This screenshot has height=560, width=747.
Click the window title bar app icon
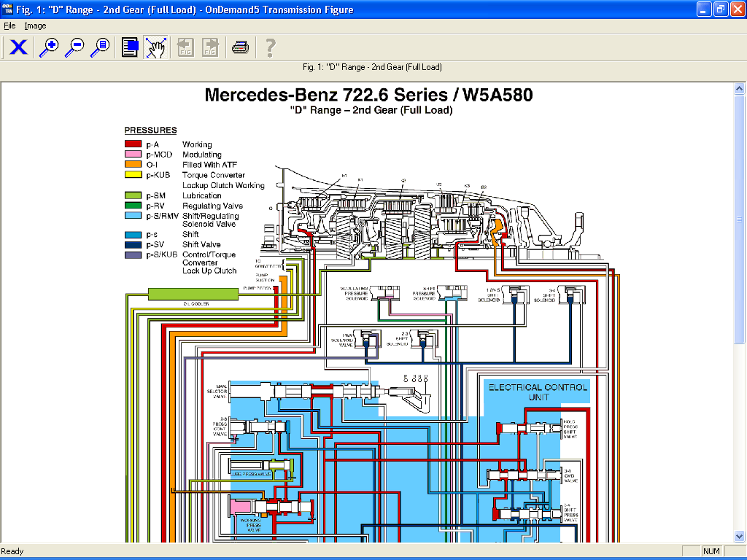pos(7,9)
